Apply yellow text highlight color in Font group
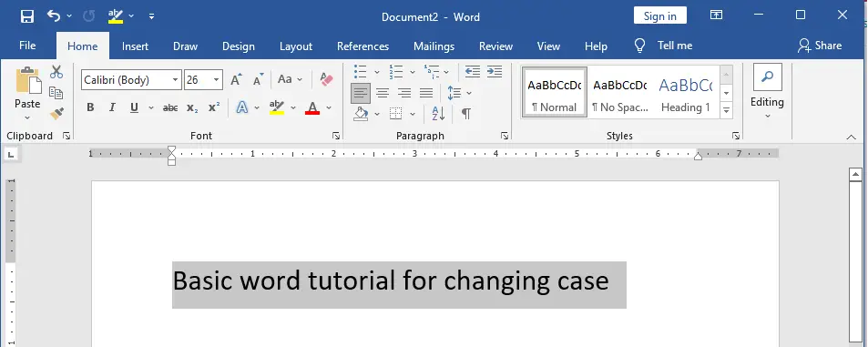 tap(276, 107)
